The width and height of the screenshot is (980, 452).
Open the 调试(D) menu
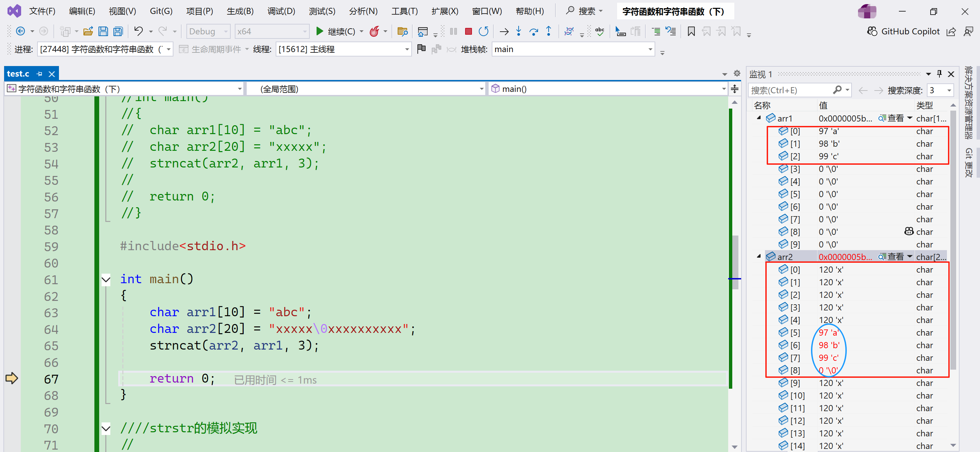click(281, 11)
